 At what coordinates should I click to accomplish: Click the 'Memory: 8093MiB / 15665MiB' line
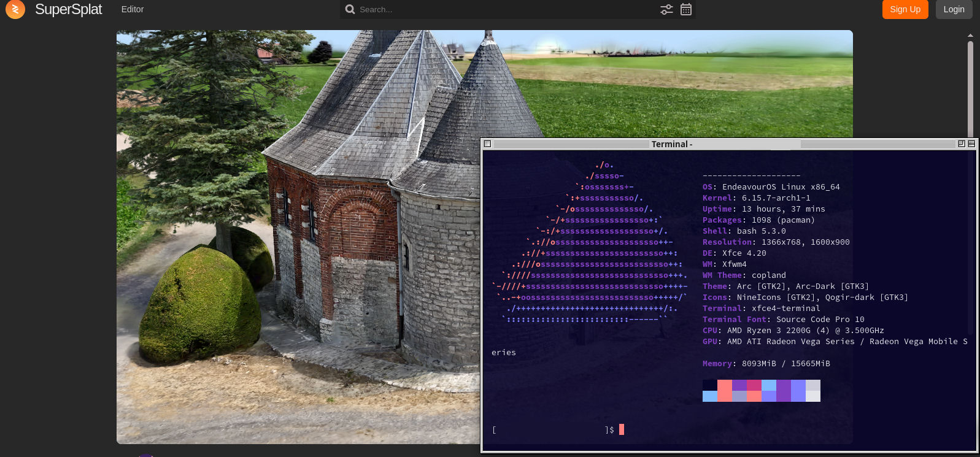[766, 364]
